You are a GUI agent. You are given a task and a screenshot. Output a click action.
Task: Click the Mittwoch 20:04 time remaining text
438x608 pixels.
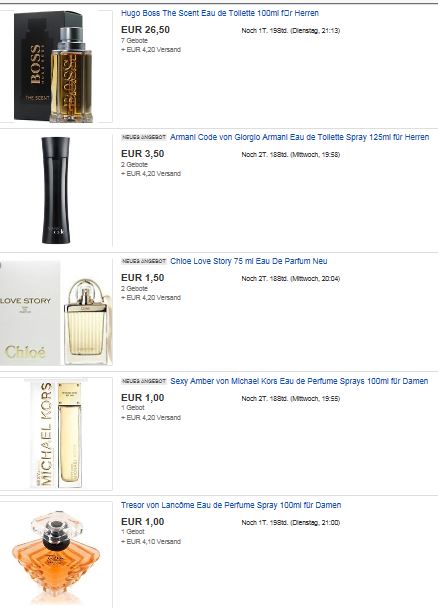[291, 279]
